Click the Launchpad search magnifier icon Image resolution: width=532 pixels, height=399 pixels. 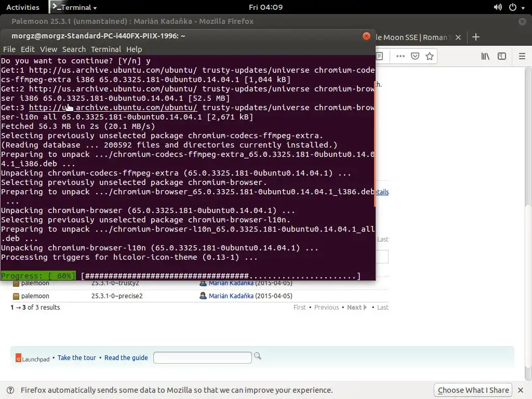point(258,356)
